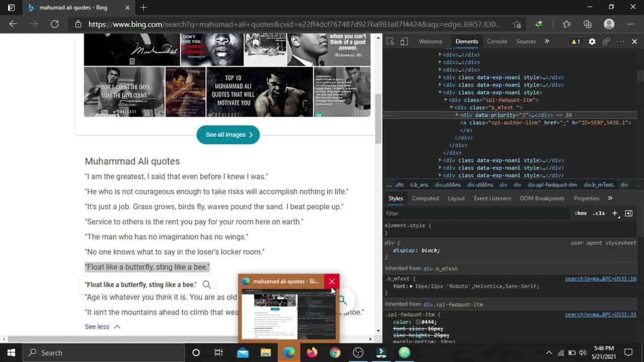Toggle the :hov element state panel
The image size is (644, 362).
[x=581, y=213]
